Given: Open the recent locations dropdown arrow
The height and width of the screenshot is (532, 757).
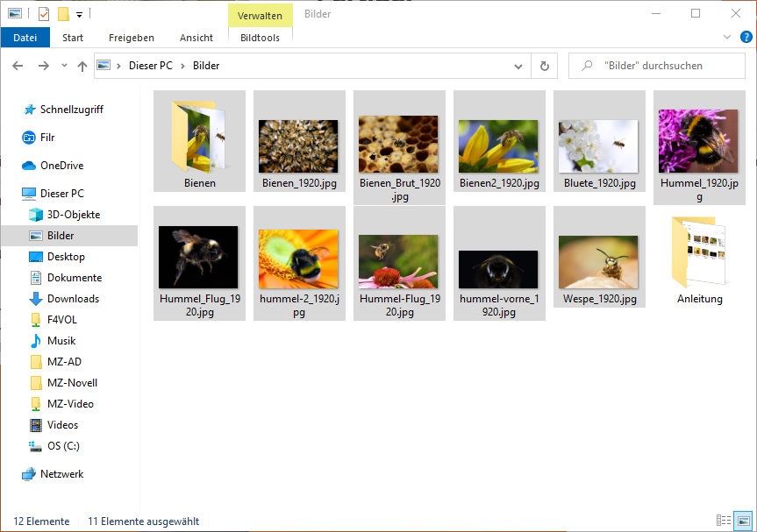Looking at the screenshot, I should 64,66.
